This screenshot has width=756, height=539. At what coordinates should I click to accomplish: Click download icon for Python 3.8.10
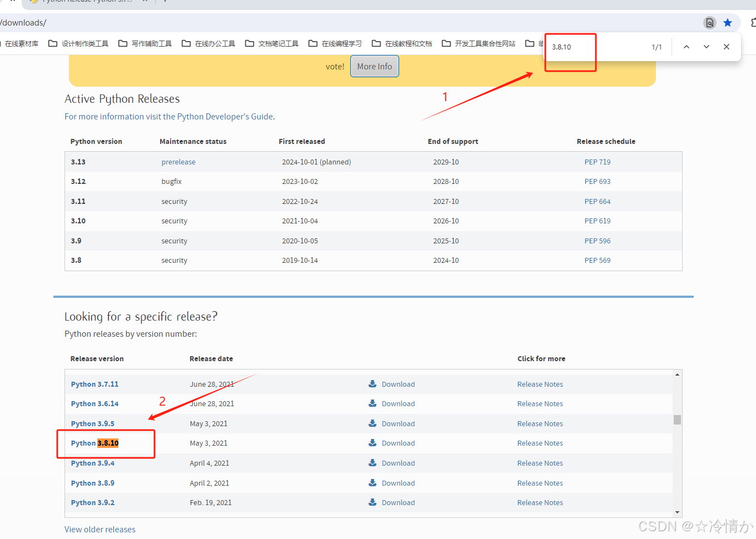tap(372, 443)
